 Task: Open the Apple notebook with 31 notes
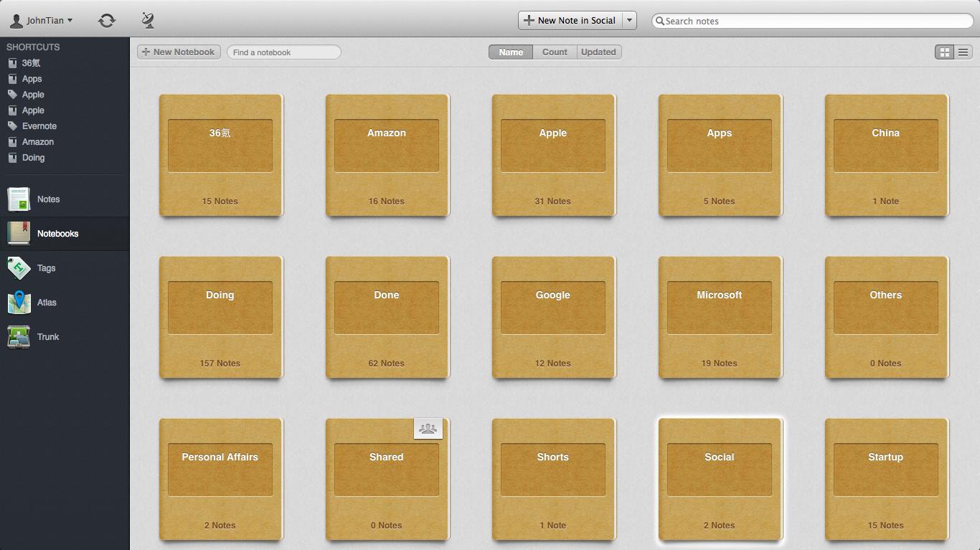(554, 154)
